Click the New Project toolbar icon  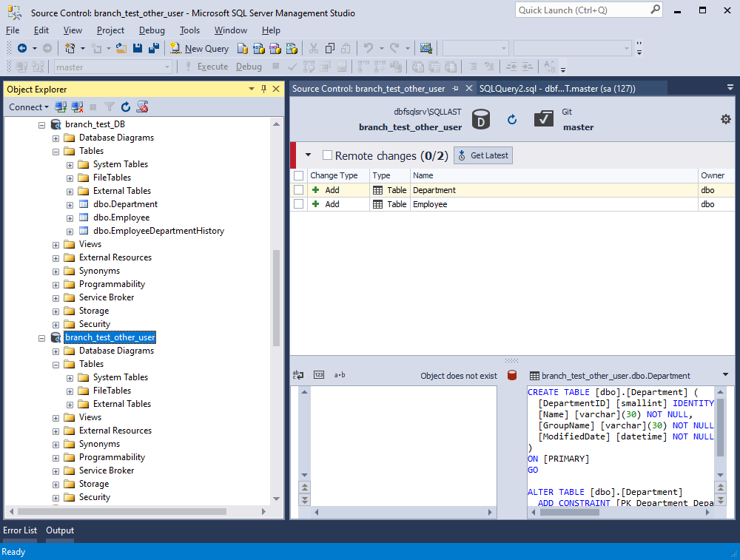(70, 48)
